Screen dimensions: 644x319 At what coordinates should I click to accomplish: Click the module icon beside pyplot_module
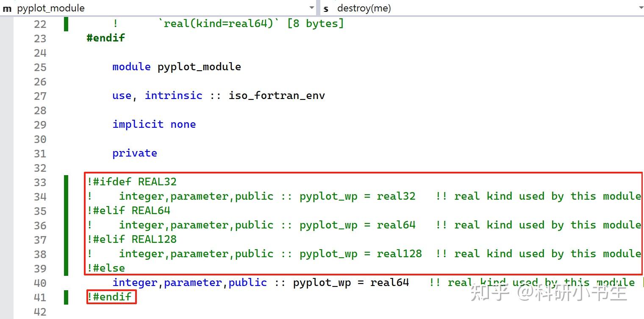7,8
